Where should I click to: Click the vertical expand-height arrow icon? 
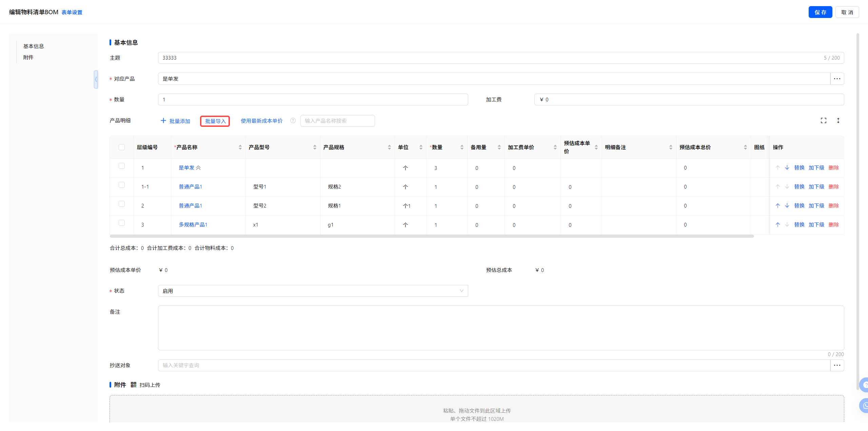[x=838, y=121]
